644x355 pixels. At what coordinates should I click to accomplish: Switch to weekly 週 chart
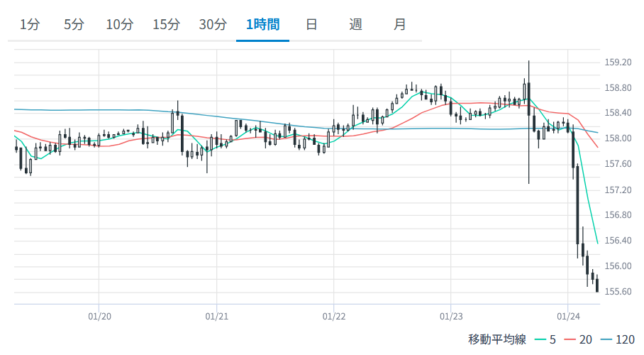356,24
